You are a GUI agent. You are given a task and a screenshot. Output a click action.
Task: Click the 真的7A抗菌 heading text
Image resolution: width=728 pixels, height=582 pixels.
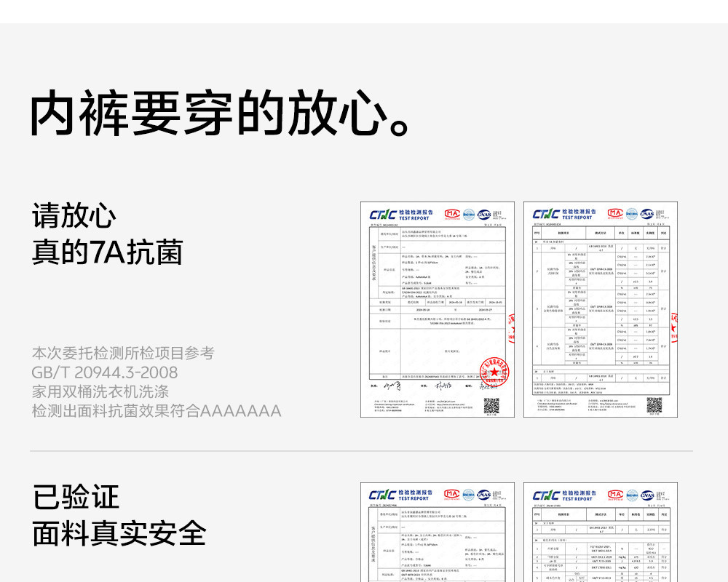point(107,252)
